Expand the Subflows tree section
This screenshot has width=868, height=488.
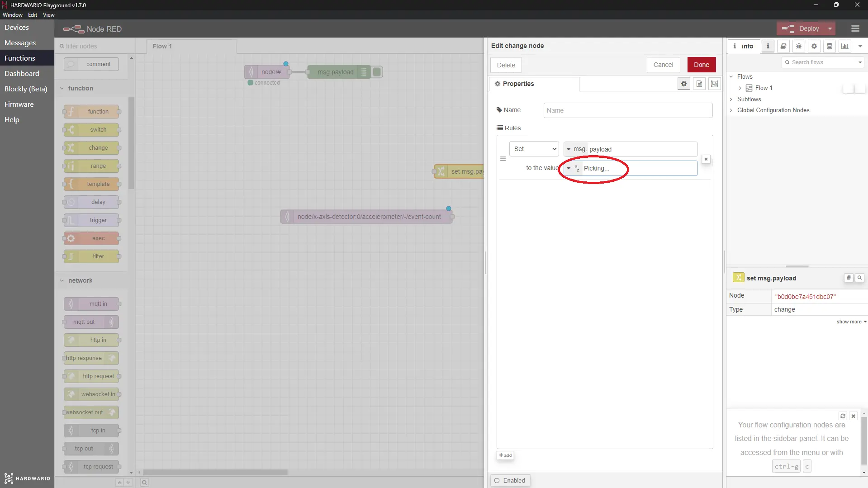[x=731, y=99]
